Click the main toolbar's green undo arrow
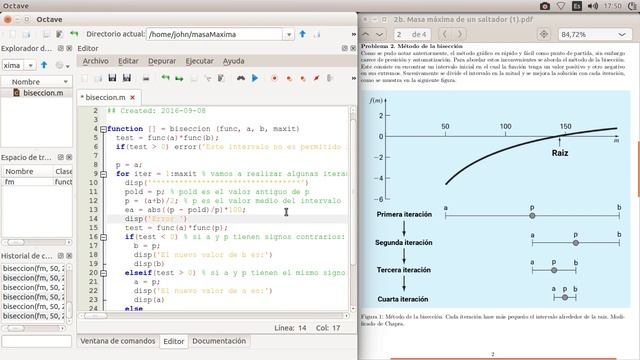640x360 pixels. click(74, 34)
